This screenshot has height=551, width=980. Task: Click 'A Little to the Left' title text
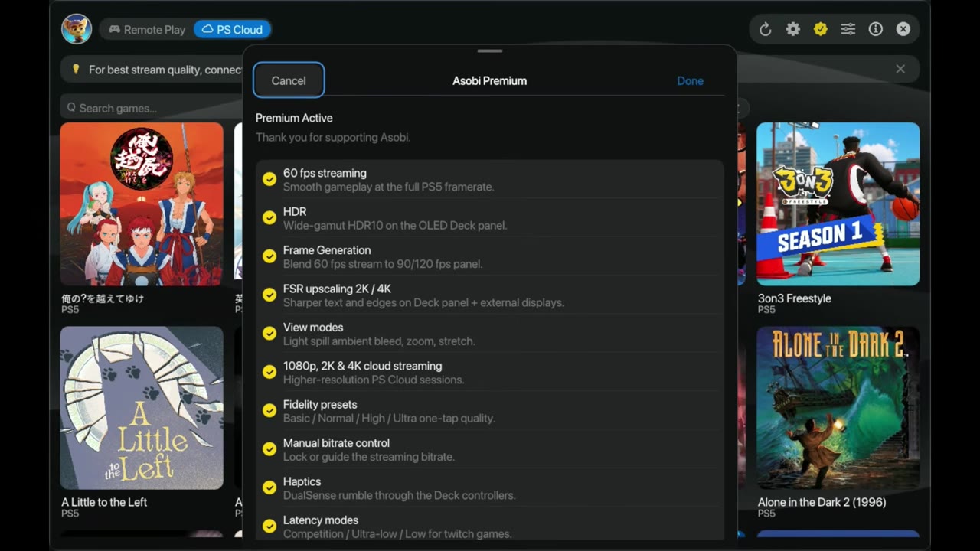tap(104, 502)
